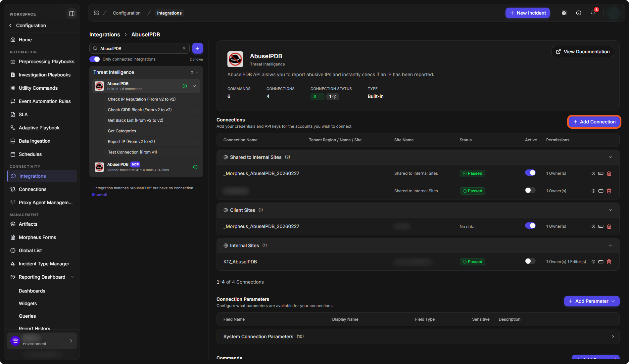Open info icon for K17_AbuseIPDB row
The height and width of the screenshot is (364, 629).
click(593, 262)
